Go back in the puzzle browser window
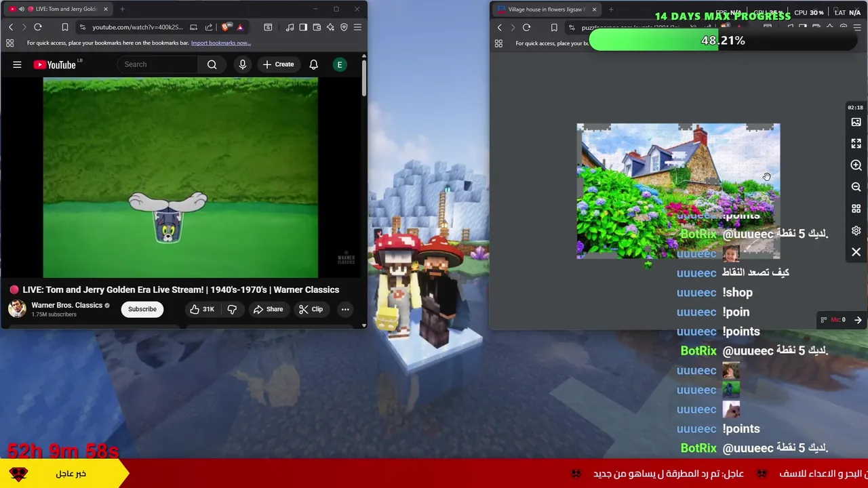Image resolution: width=868 pixels, height=488 pixels. point(500,28)
